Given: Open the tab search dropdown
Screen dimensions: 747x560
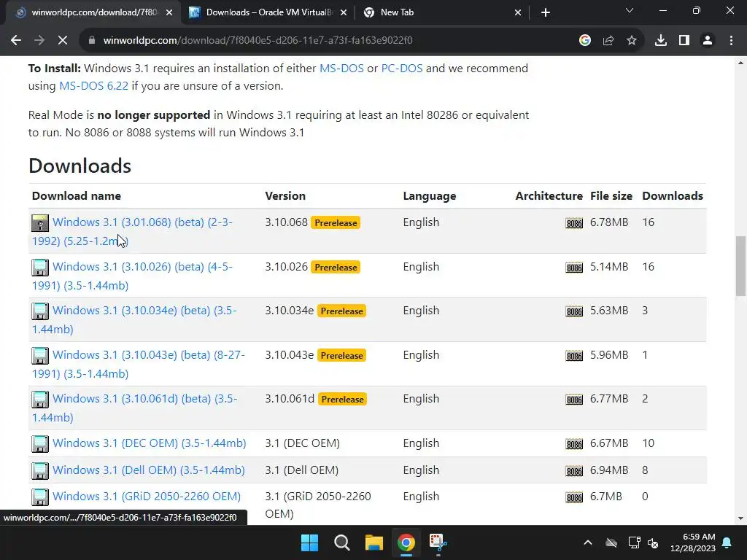Looking at the screenshot, I should pyautogui.click(x=630, y=10).
